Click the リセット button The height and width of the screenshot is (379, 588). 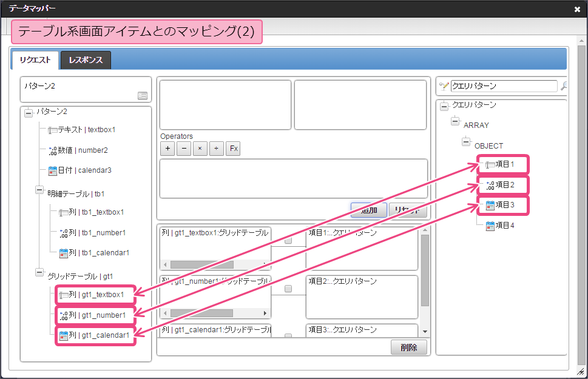(408, 210)
